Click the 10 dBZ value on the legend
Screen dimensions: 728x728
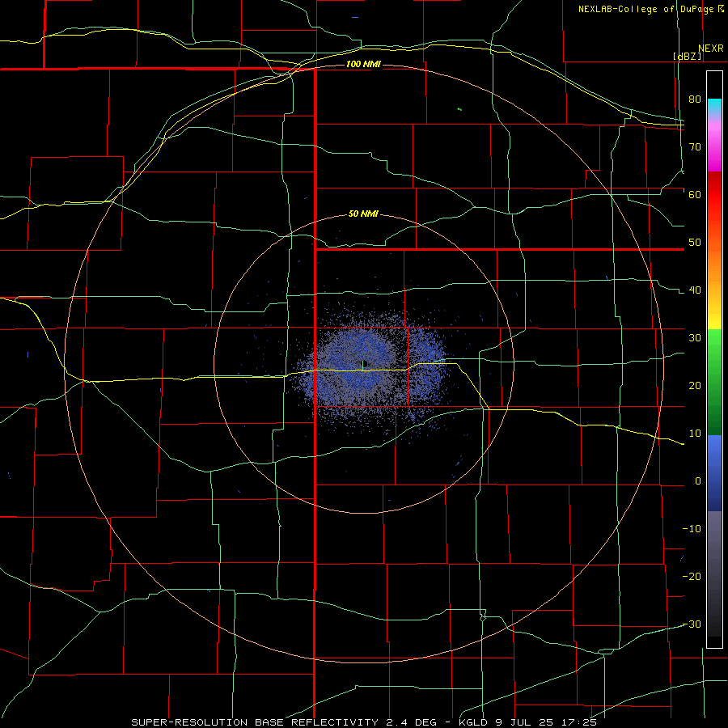coord(695,434)
